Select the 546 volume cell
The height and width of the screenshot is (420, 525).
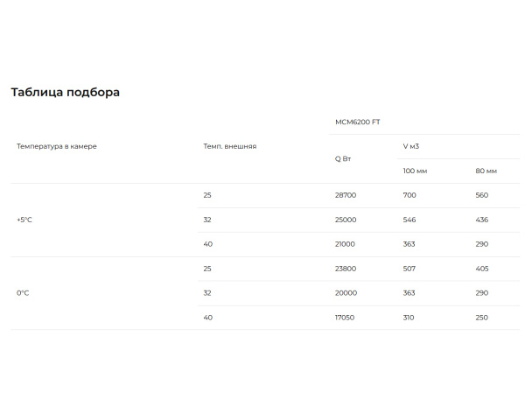(409, 220)
